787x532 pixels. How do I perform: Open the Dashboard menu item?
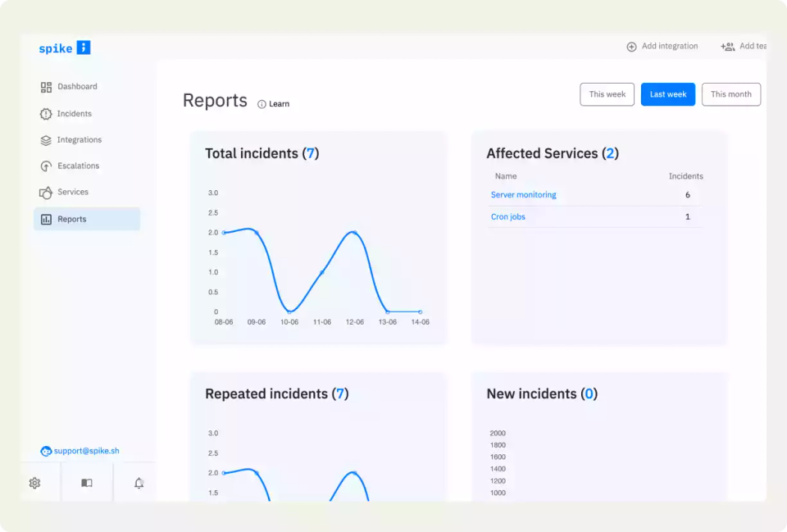77,86
